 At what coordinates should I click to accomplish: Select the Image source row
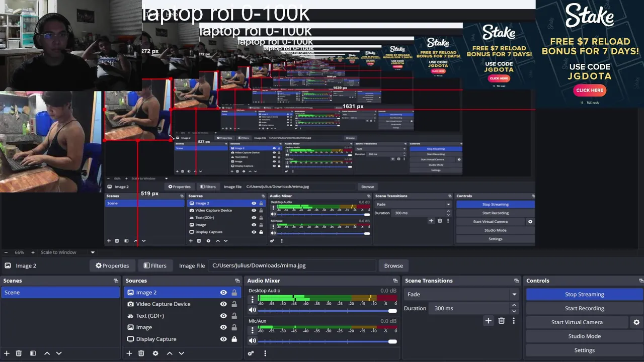coord(183,327)
